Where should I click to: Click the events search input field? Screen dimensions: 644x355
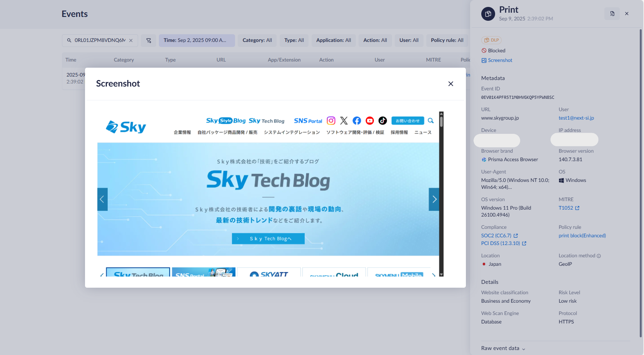[x=99, y=40]
